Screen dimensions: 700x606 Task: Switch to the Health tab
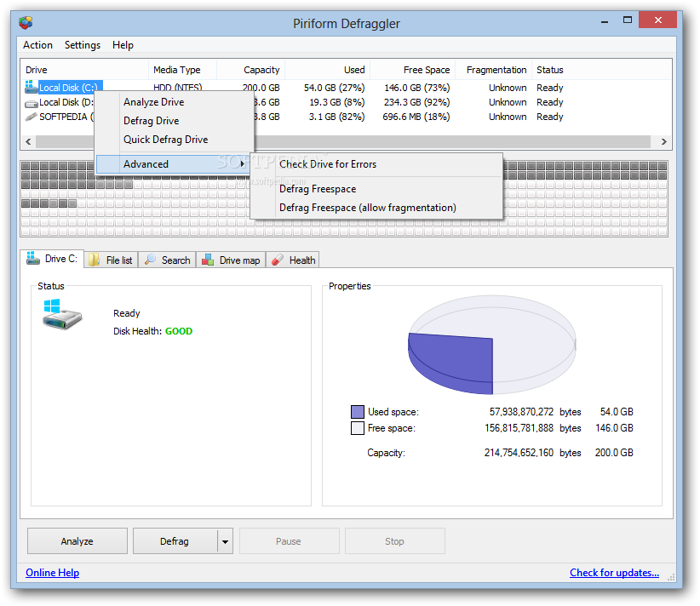(293, 260)
